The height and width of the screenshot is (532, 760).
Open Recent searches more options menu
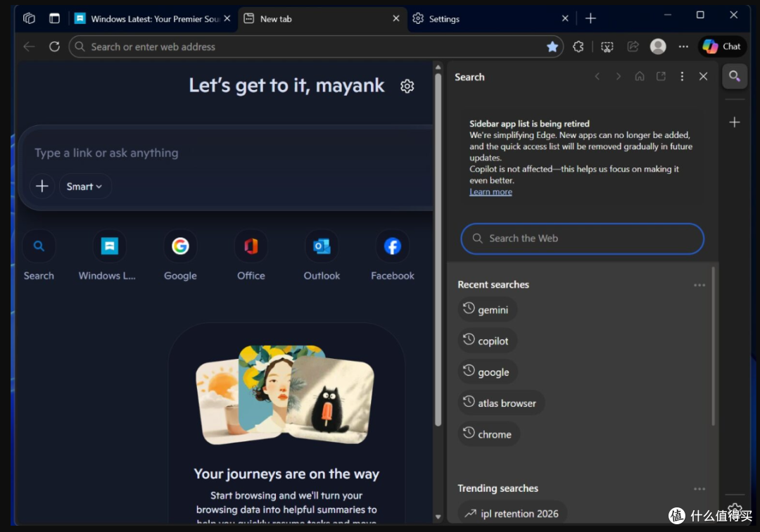[x=699, y=285]
